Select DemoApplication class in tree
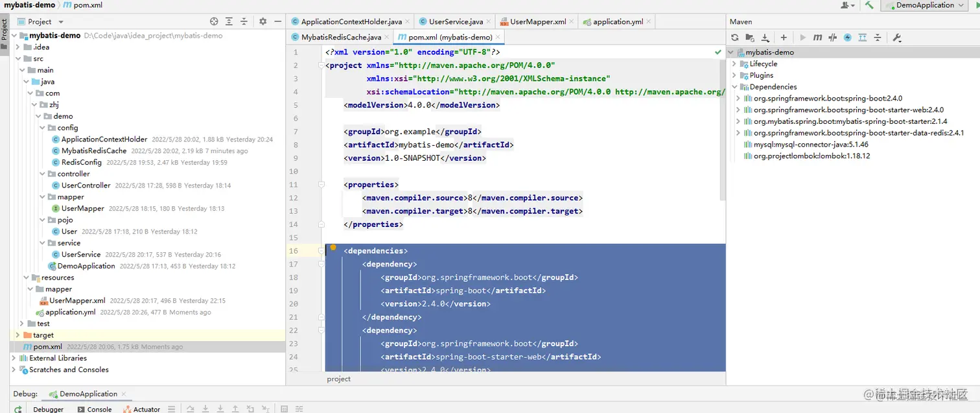The height and width of the screenshot is (413, 980). [86, 266]
